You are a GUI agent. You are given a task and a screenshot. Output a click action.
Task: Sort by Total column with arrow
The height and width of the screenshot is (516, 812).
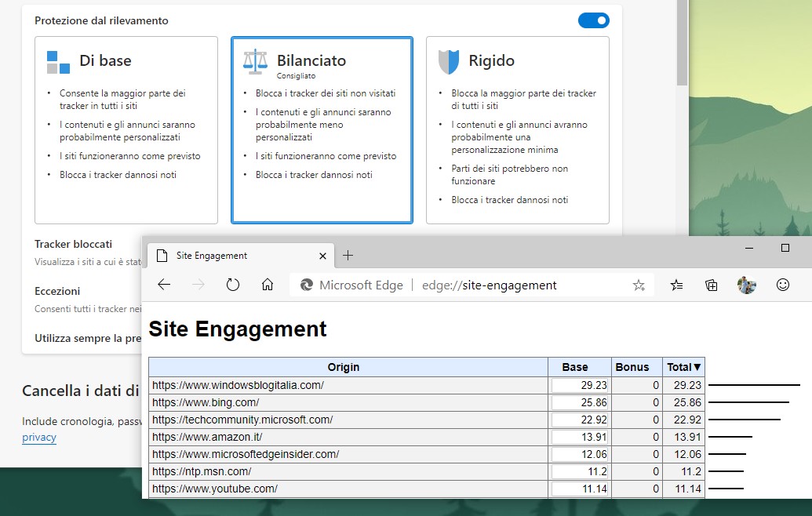683,368
